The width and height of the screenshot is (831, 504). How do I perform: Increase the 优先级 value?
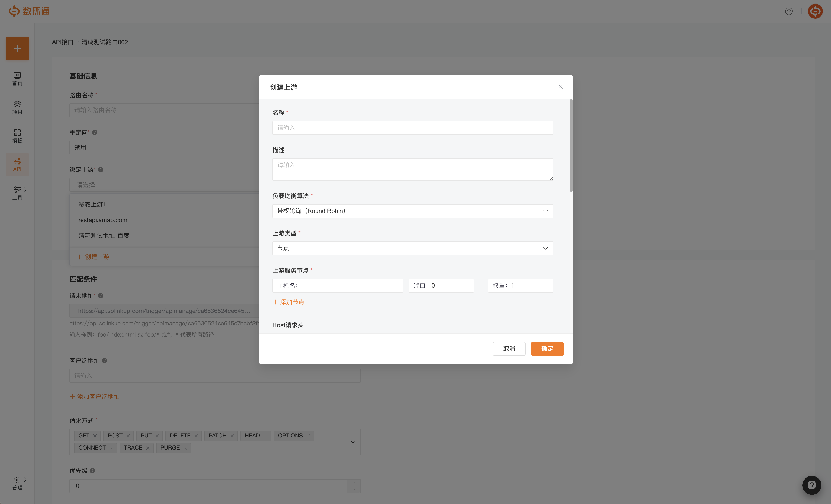(353, 482)
